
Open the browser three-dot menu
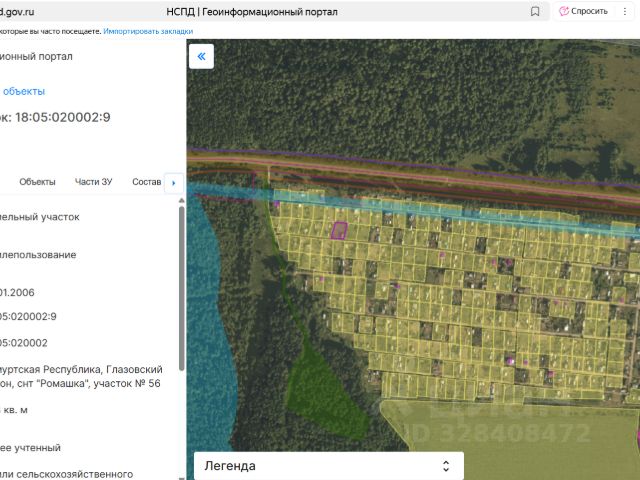point(625,11)
